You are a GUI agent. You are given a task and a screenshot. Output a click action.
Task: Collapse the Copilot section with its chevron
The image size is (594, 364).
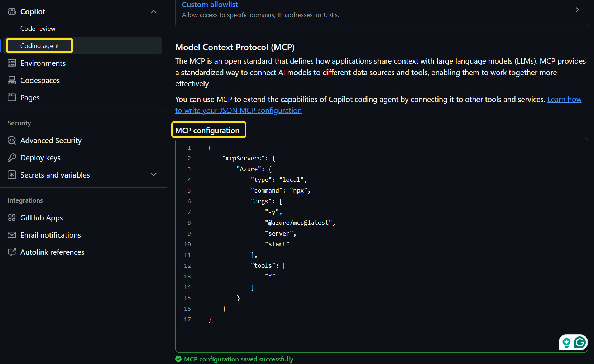154,11
